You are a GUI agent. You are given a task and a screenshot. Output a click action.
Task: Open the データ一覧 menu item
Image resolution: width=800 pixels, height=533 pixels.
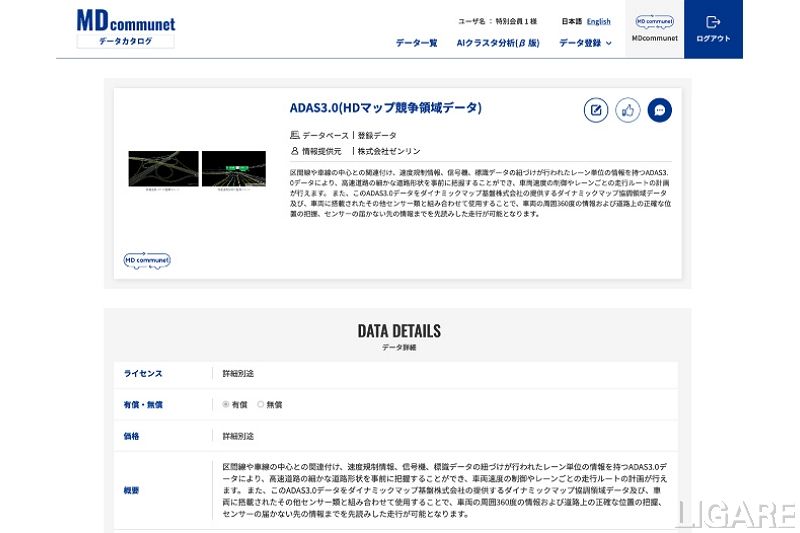[416, 43]
